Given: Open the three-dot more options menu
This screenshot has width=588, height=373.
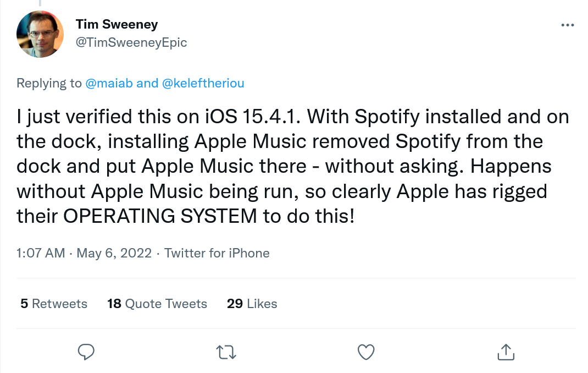Looking at the screenshot, I should (x=568, y=25).
